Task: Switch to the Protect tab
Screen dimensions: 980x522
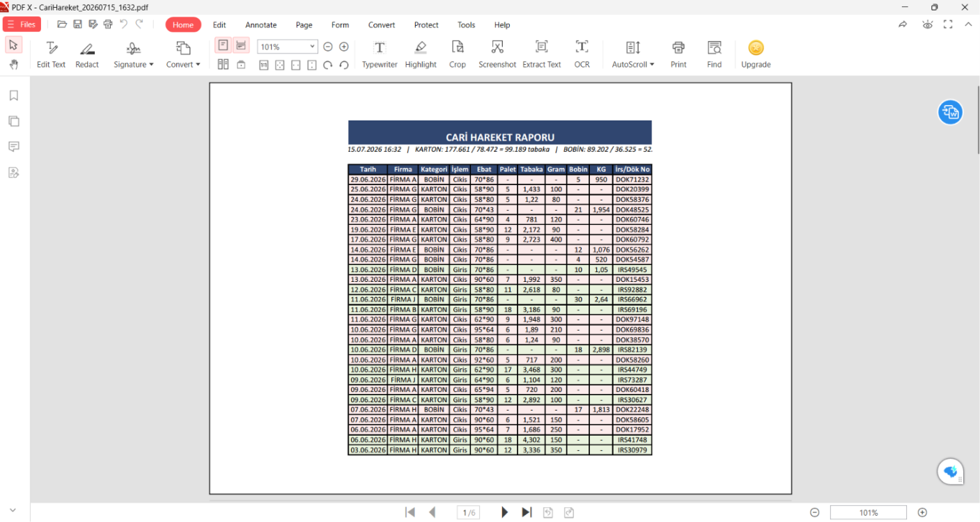Action: (426, 24)
